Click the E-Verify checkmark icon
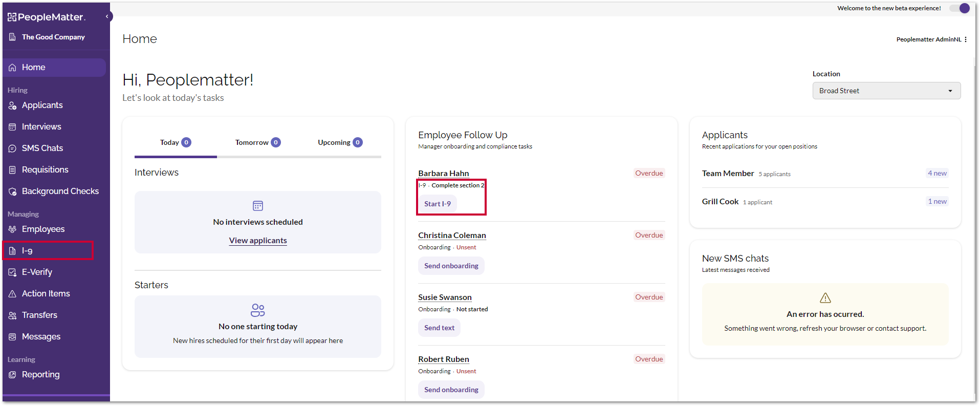Screen dimensions: 980x406 pos(12,272)
